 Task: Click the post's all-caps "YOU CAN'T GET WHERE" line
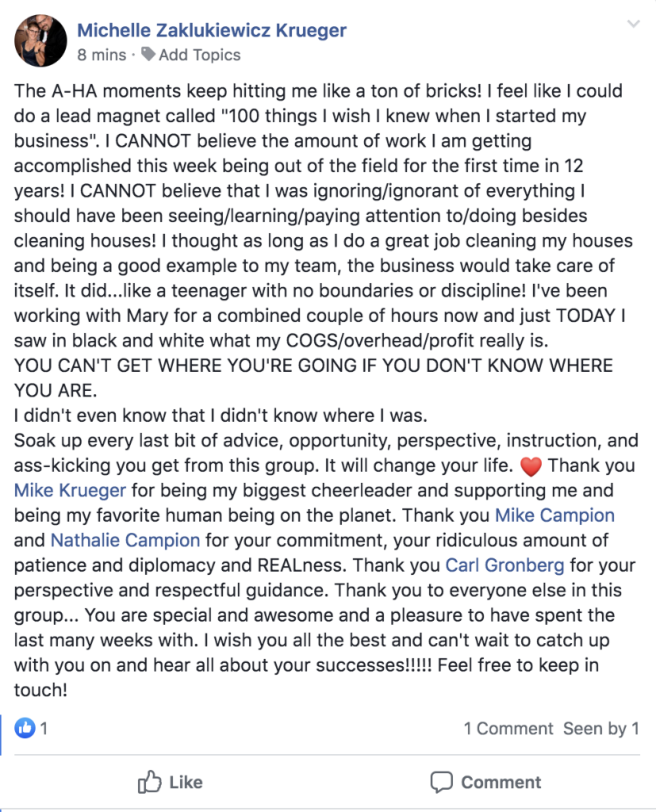pos(313,366)
